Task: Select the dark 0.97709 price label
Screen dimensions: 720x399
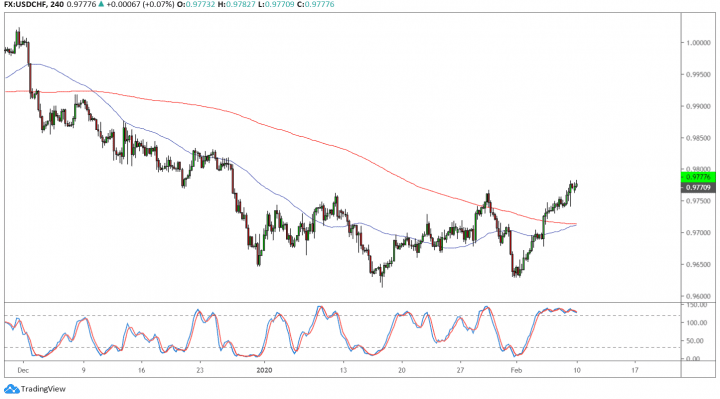Action: pos(698,187)
